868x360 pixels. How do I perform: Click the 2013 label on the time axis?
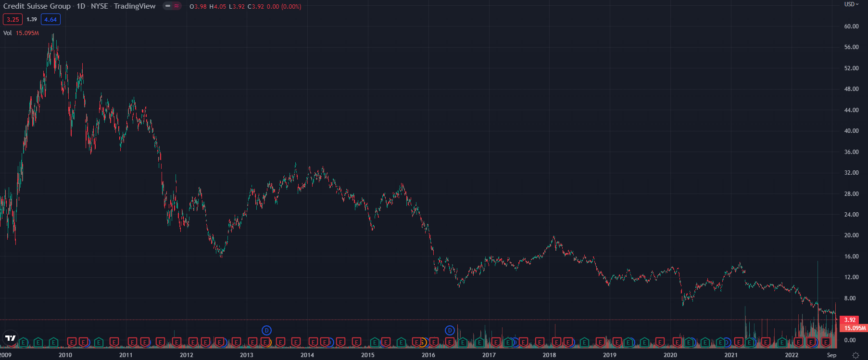[x=247, y=355]
